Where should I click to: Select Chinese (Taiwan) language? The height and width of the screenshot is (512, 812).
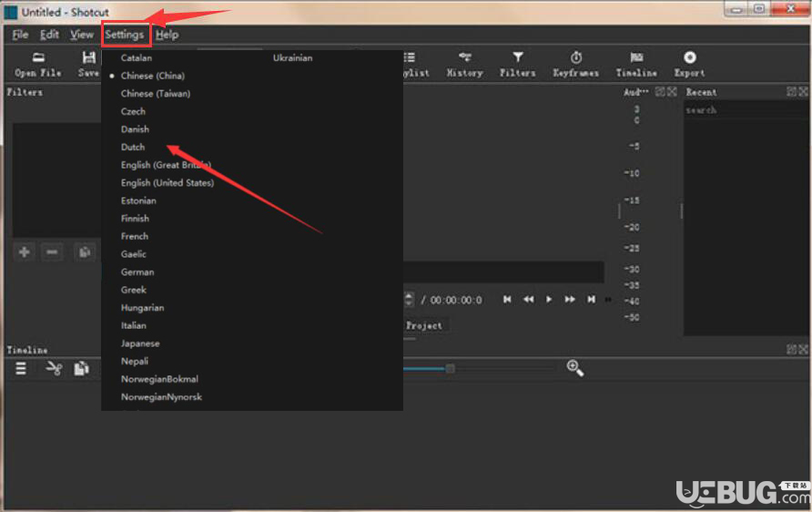pos(156,94)
